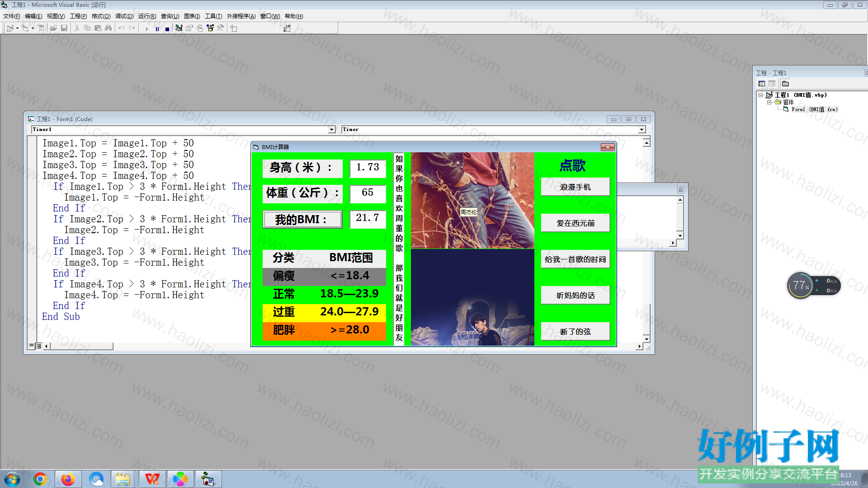Open the 帮助(H) menu
The image size is (868, 488).
pyautogui.click(x=294, y=16)
